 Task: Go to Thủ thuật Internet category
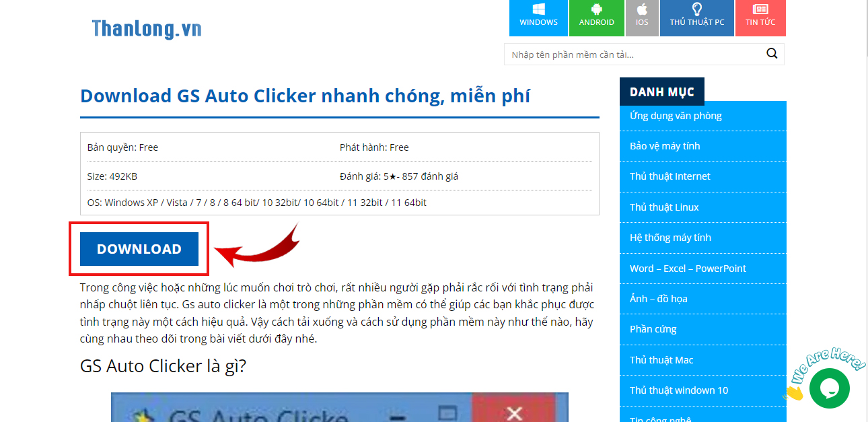(x=670, y=176)
